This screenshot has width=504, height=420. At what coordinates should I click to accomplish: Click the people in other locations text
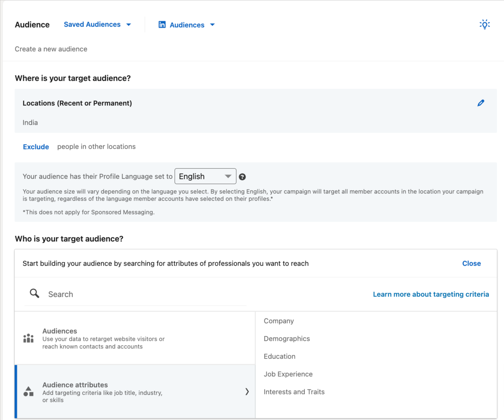(x=96, y=146)
